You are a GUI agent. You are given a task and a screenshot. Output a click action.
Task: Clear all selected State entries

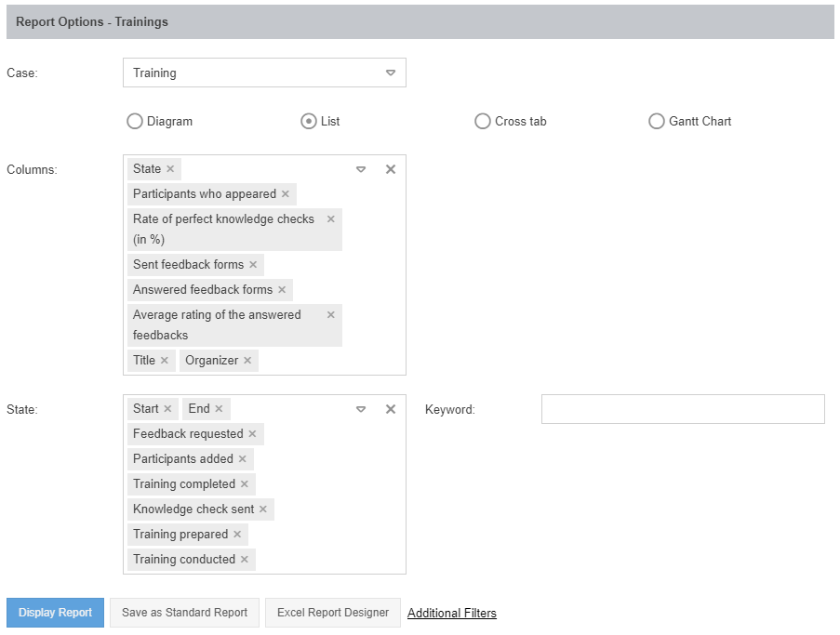391,409
